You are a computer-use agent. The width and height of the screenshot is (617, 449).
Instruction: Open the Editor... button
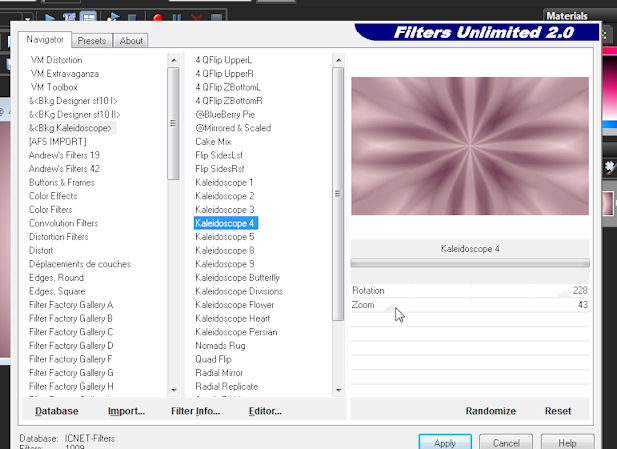[265, 411]
